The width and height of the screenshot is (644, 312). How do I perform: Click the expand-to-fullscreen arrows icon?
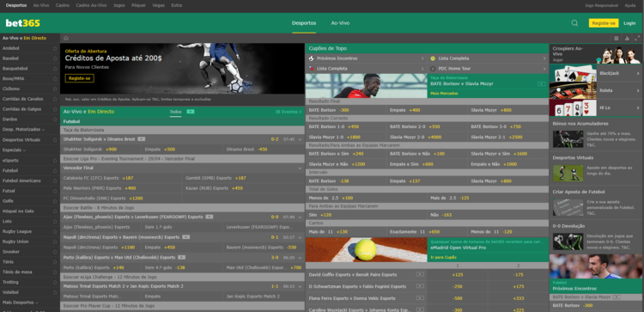[x=637, y=38]
